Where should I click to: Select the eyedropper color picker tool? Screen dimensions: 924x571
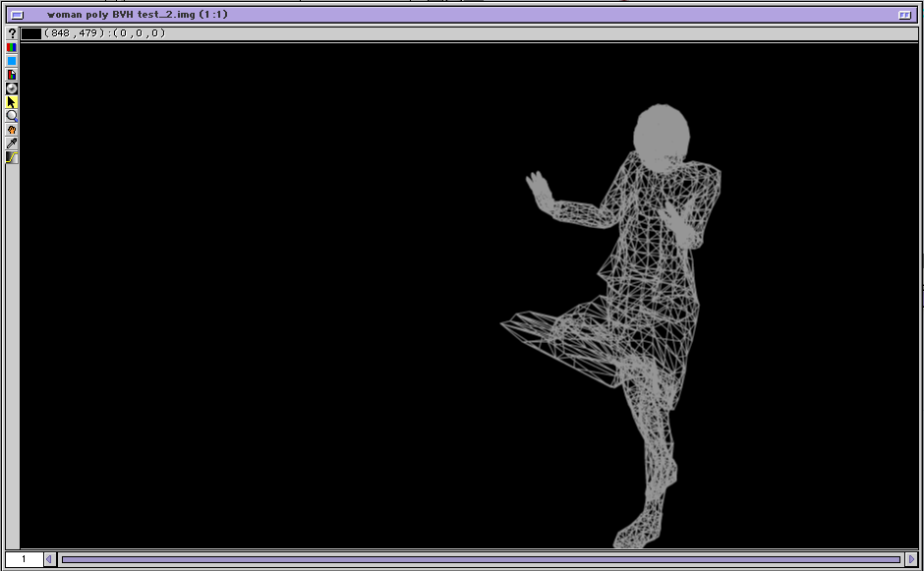click(x=12, y=143)
